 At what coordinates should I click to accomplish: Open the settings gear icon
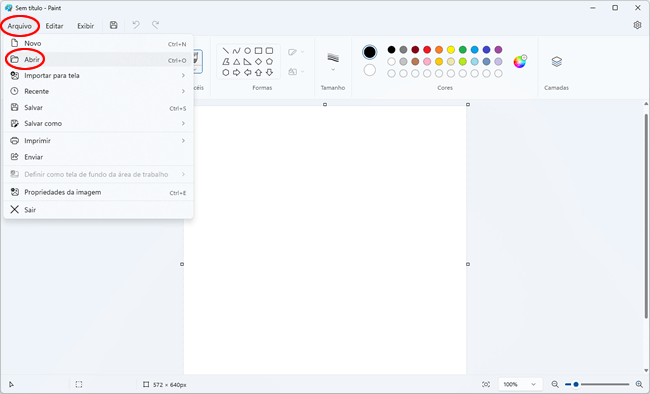637,25
